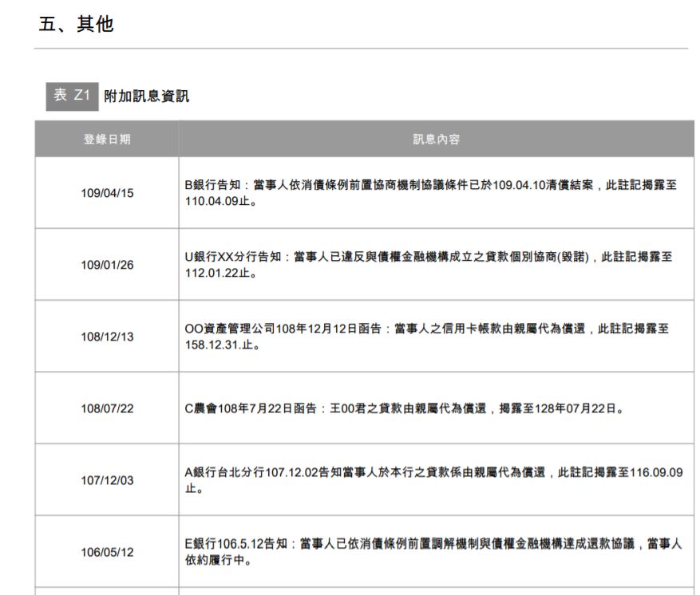
Task: Select date cell 109/04/15
Action: click(x=107, y=193)
